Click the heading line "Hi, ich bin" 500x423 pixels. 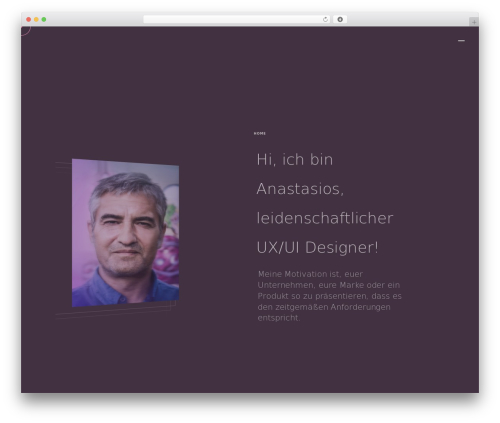pyautogui.click(x=295, y=160)
